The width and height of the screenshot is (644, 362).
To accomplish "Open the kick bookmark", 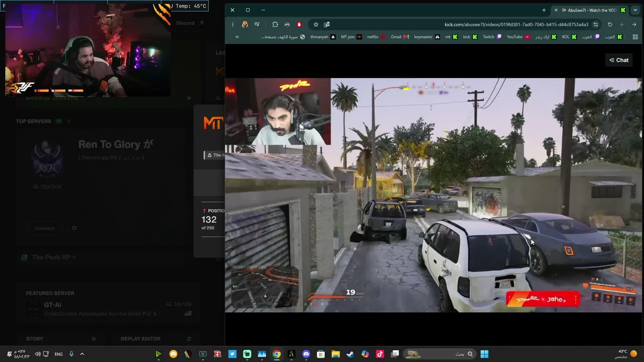I will click(x=470, y=37).
